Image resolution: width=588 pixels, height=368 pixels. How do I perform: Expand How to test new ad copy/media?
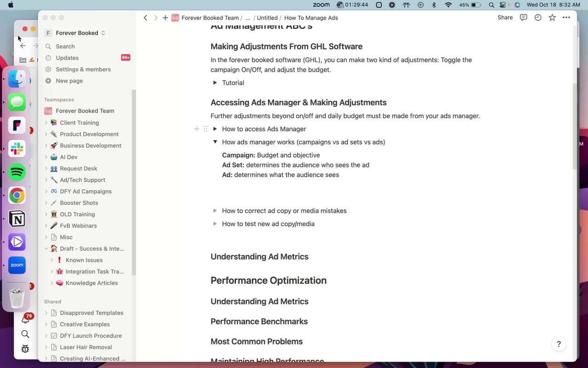click(215, 224)
